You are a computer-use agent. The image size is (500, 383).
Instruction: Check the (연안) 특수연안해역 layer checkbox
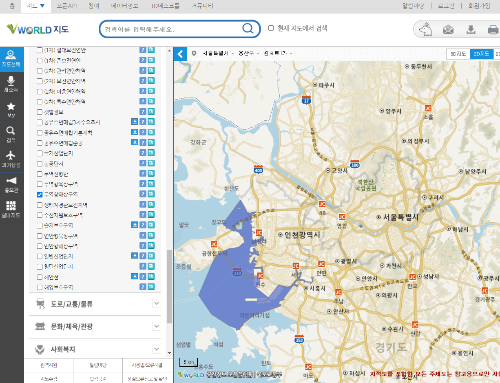[x=40, y=102]
